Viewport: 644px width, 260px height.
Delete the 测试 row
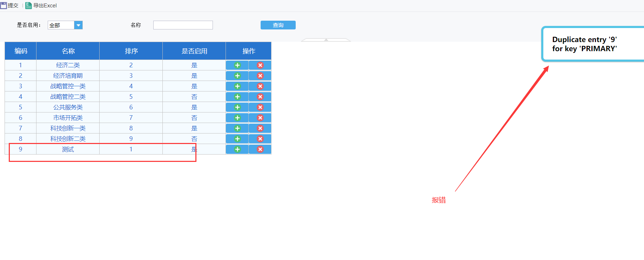click(260, 149)
